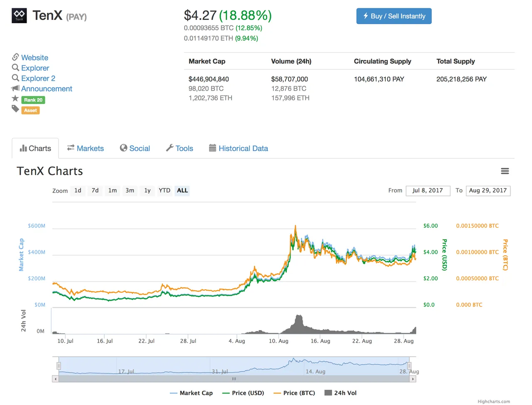Set chart zoom to ALL

[x=182, y=190]
